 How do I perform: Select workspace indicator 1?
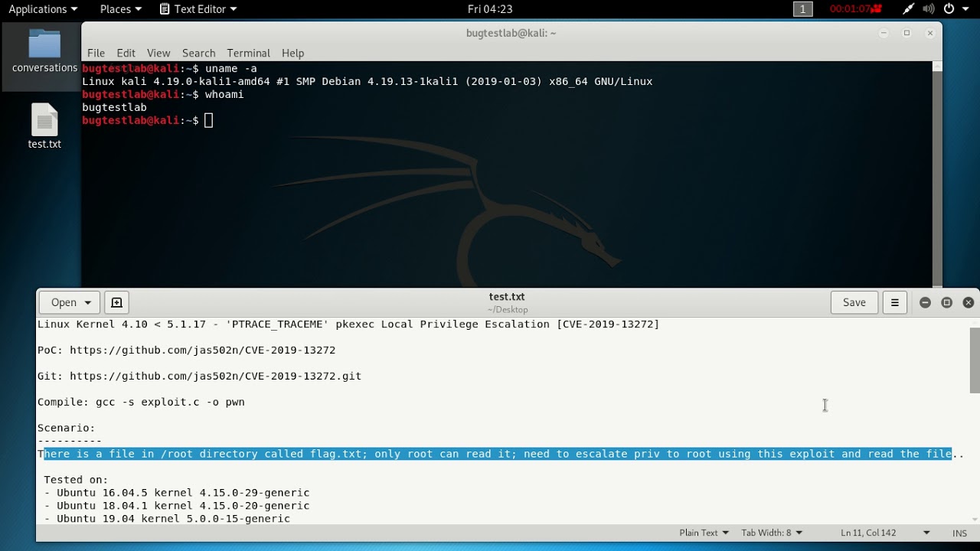(x=802, y=9)
